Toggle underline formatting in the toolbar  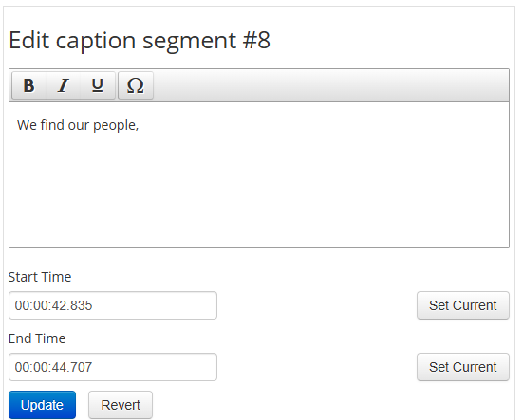click(98, 85)
